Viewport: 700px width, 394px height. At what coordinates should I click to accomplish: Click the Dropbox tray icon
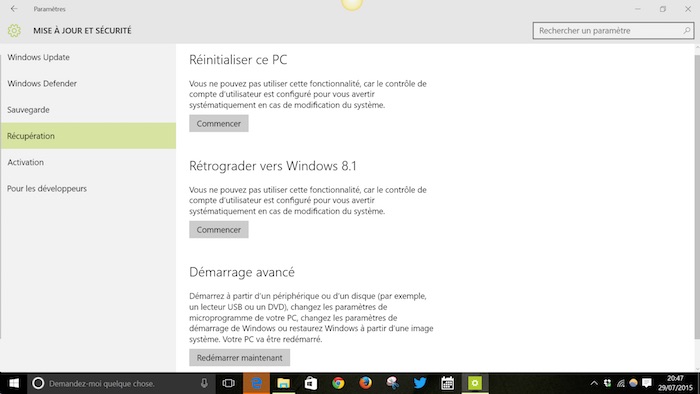tap(607, 383)
